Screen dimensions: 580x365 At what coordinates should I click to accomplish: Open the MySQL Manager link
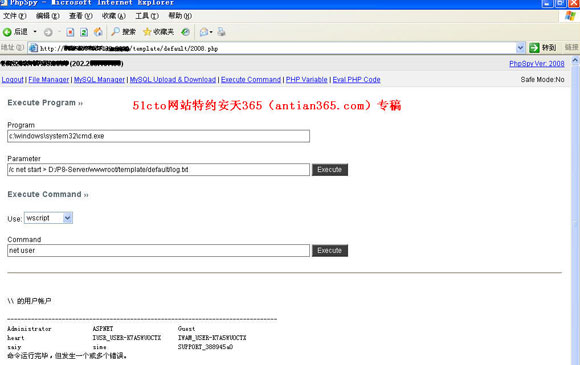(99, 80)
